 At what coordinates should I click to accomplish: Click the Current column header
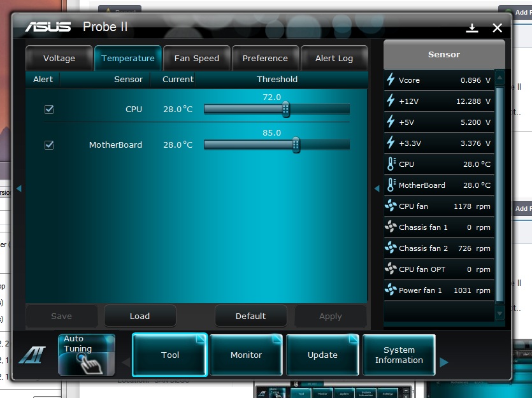[x=178, y=80]
